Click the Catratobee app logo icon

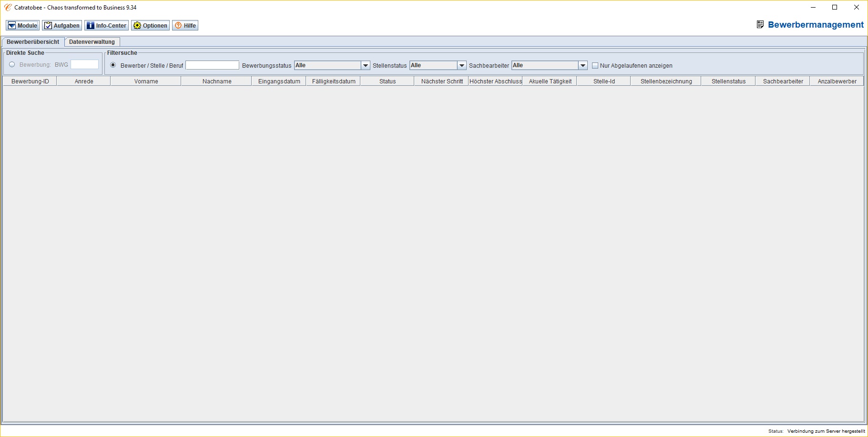point(8,8)
